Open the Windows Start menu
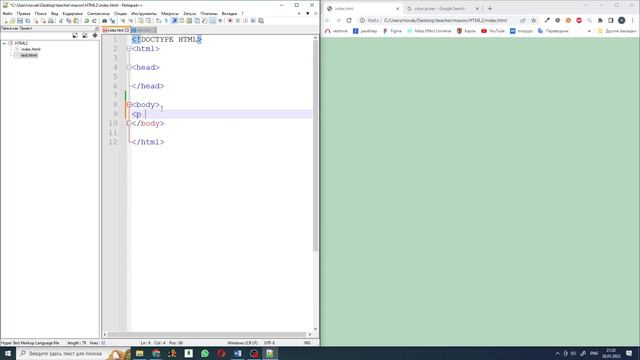 (8, 353)
